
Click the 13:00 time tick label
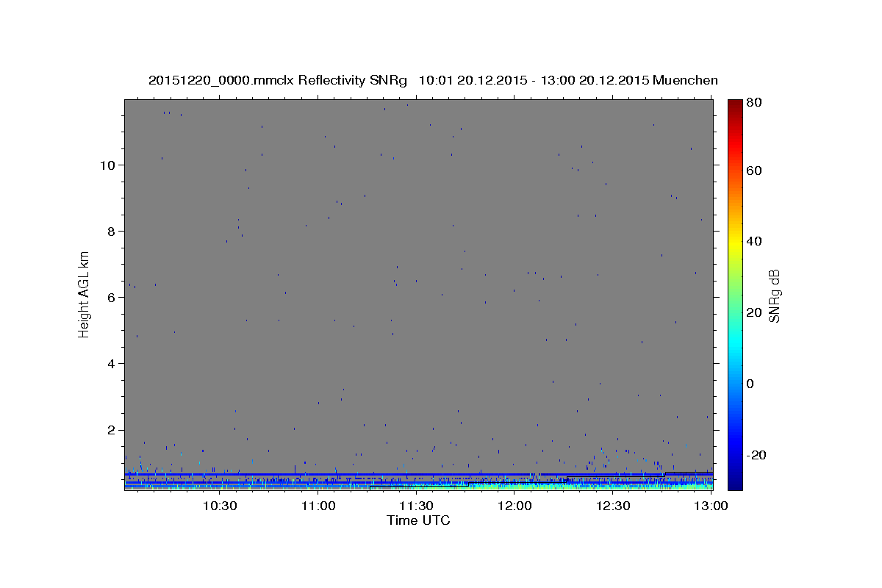(x=711, y=506)
